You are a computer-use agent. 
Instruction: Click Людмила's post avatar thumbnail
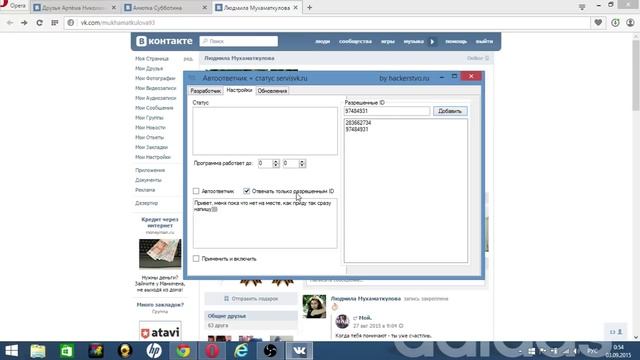(x=314, y=307)
